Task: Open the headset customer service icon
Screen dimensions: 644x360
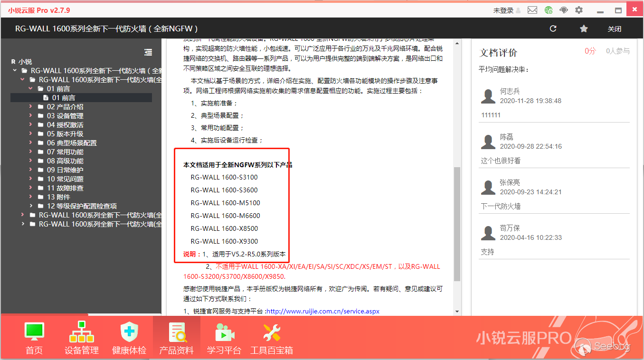Action: point(564,10)
